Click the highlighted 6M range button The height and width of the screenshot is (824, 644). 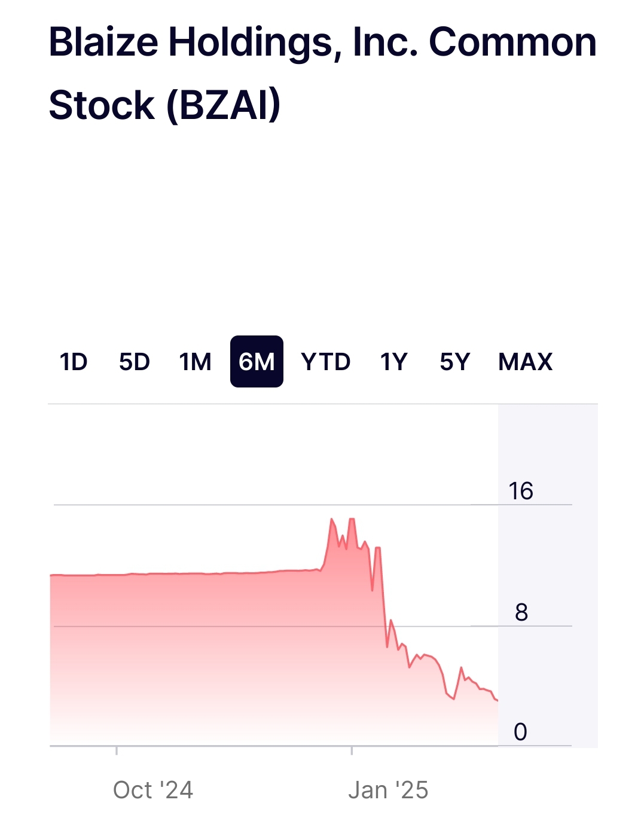[x=257, y=362]
